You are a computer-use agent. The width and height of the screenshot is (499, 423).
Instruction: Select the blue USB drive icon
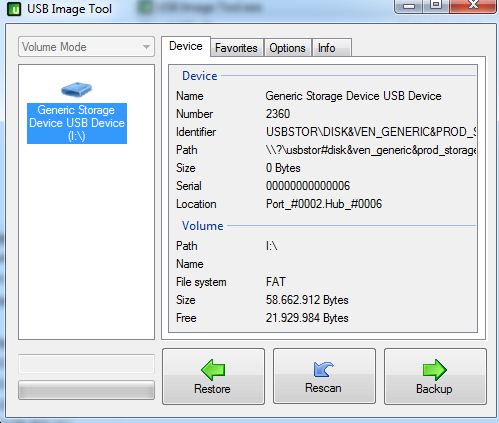pyautogui.click(x=77, y=89)
